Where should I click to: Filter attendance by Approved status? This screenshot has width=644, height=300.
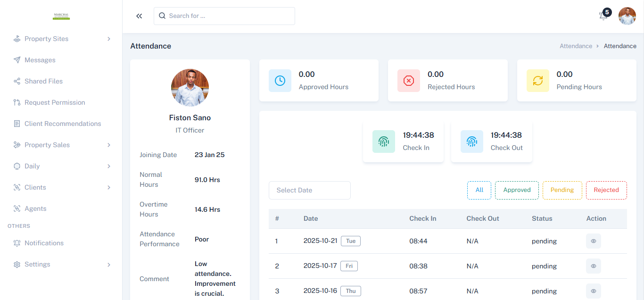[517, 190]
